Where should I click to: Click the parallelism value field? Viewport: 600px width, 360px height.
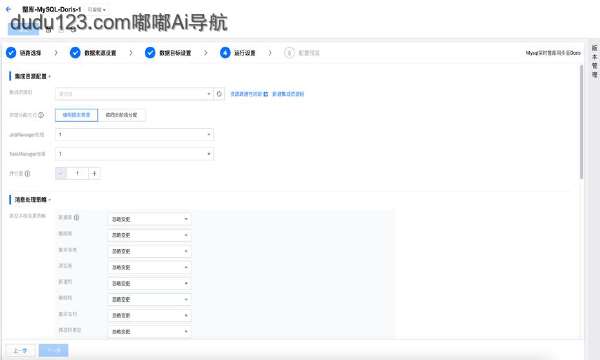(78, 174)
